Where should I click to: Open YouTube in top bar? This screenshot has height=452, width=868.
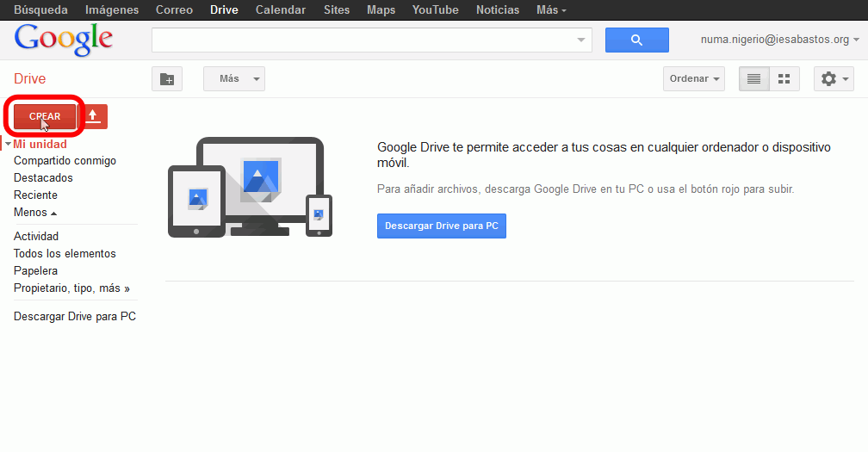[435, 10]
